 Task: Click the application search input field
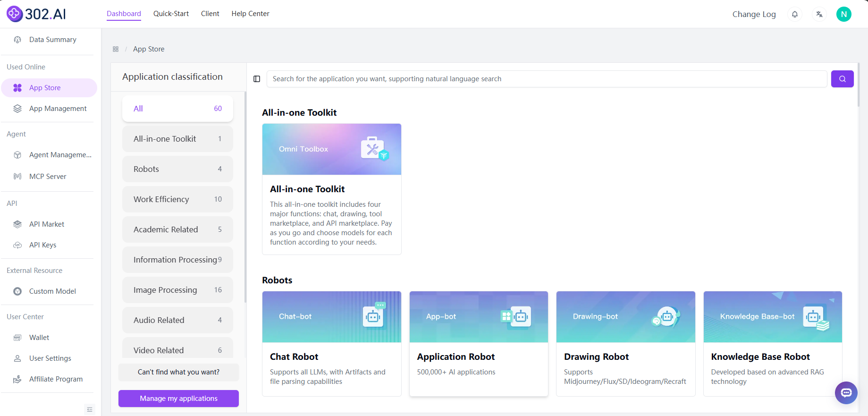point(547,79)
